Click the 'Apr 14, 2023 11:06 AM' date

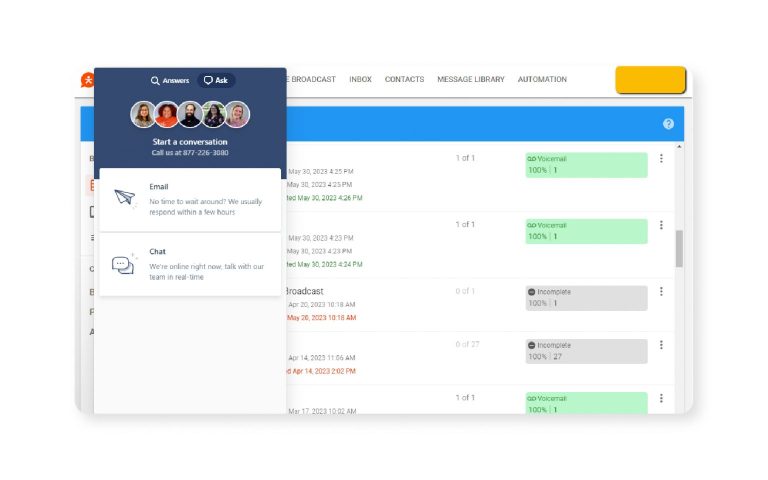(x=322, y=358)
